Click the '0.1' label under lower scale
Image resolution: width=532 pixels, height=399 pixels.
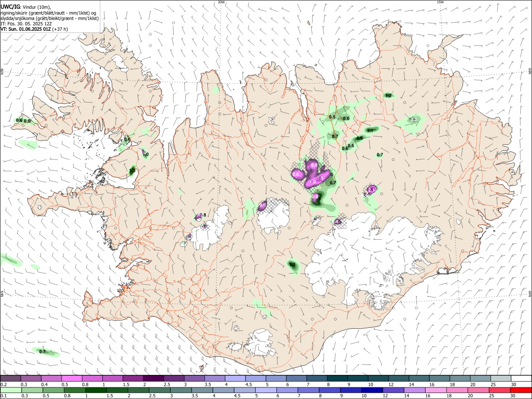3,396
